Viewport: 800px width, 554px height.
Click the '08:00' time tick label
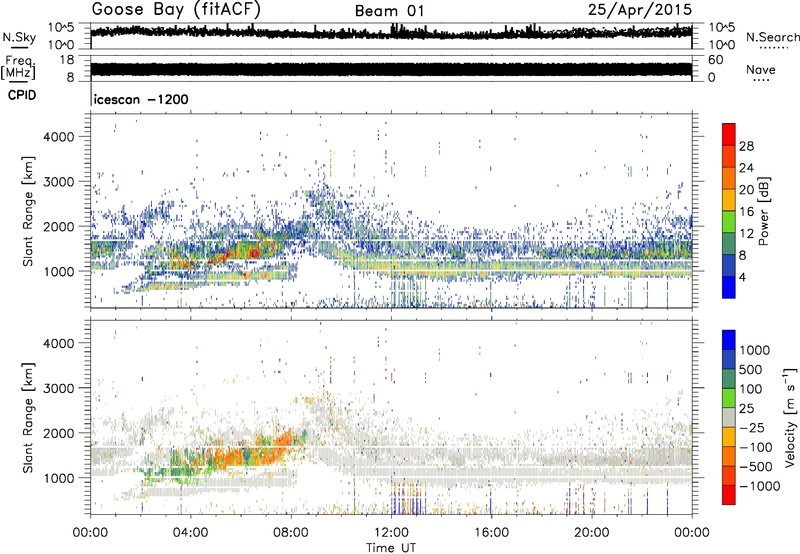(x=291, y=533)
